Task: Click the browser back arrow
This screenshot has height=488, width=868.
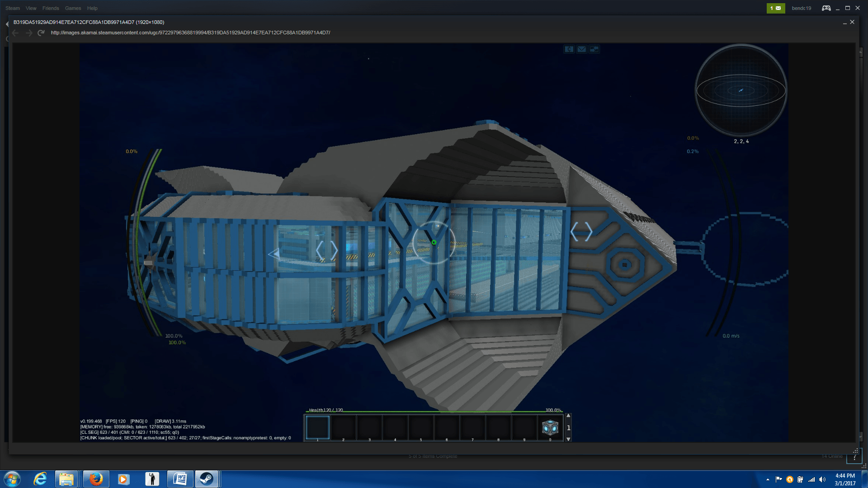Action: pyautogui.click(x=16, y=33)
